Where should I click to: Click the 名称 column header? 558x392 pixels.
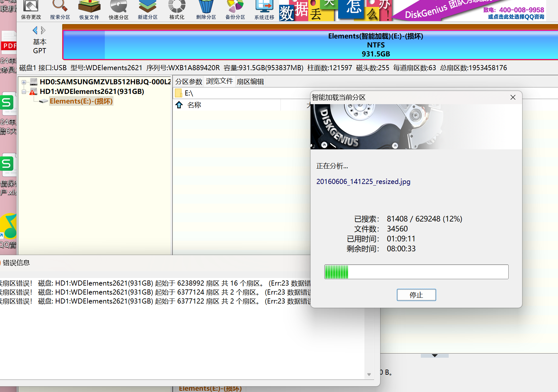point(194,105)
